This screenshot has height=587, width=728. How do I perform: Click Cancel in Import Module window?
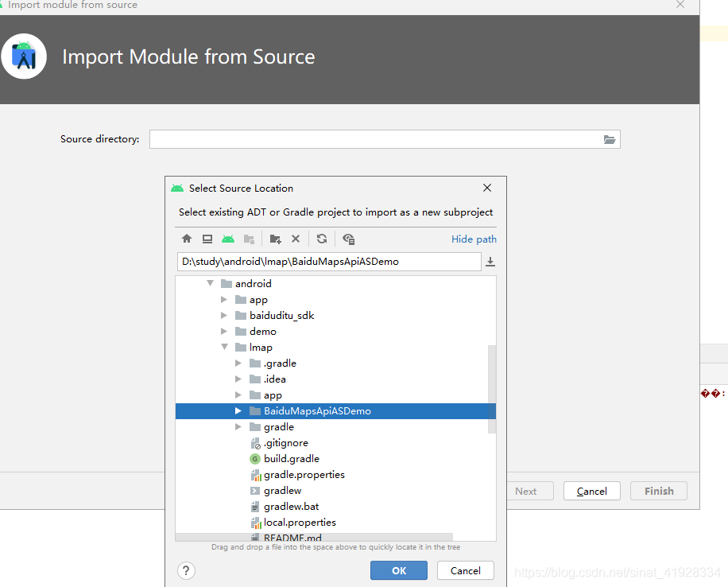tap(591, 492)
